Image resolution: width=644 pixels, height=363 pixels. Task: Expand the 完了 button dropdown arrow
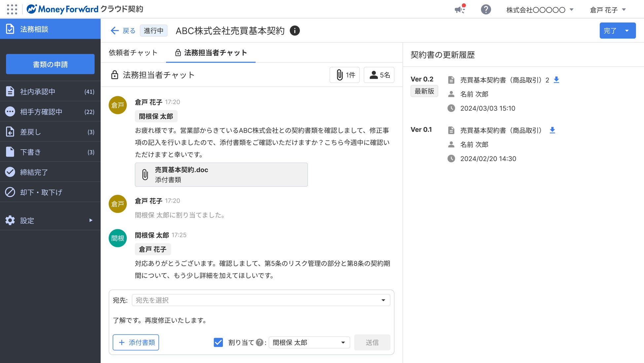point(627,31)
